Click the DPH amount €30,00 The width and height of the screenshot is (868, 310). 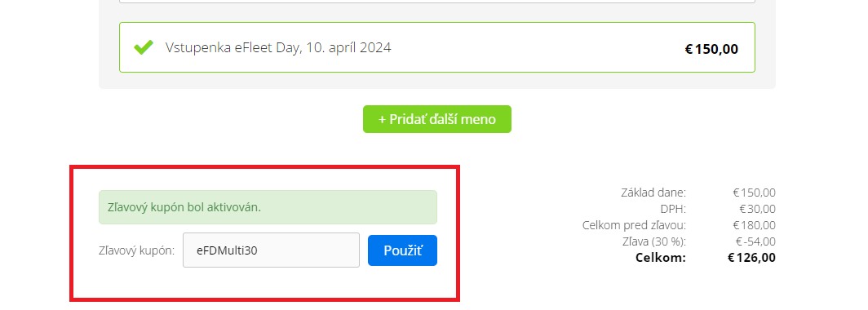point(757,209)
